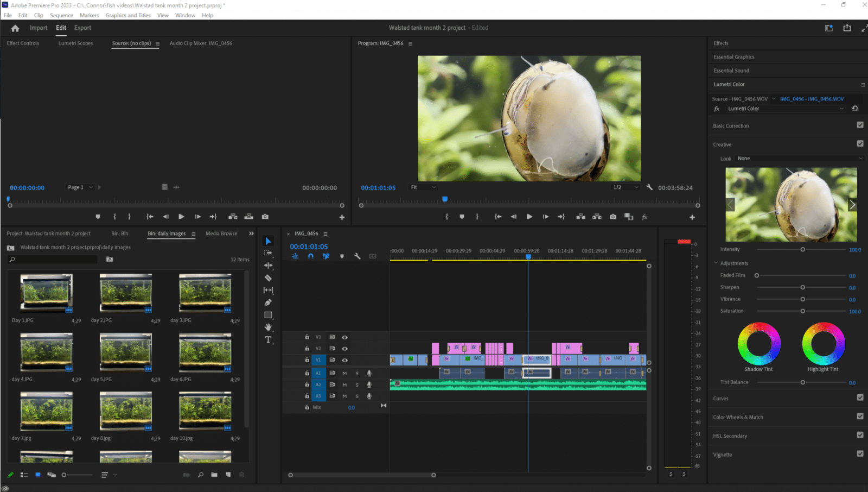The width and height of the screenshot is (868, 492).
Task: Uncheck the Vignette section checkbox
Action: 860,453
